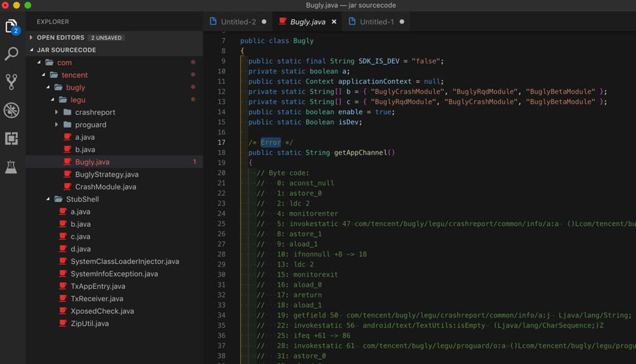Switch to the Untitled-2 tab
The width and height of the screenshot is (636, 364).
tap(238, 22)
